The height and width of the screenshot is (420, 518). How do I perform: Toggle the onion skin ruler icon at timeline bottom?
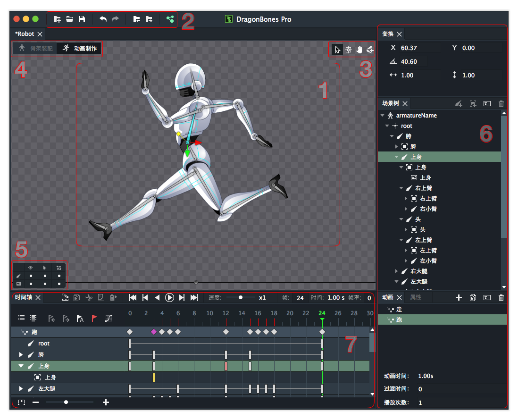(x=22, y=402)
